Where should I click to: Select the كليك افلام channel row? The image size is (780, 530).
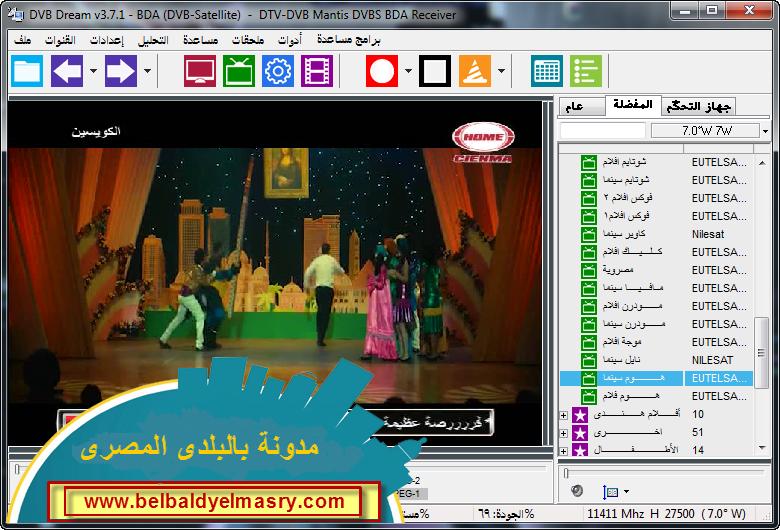(656, 252)
